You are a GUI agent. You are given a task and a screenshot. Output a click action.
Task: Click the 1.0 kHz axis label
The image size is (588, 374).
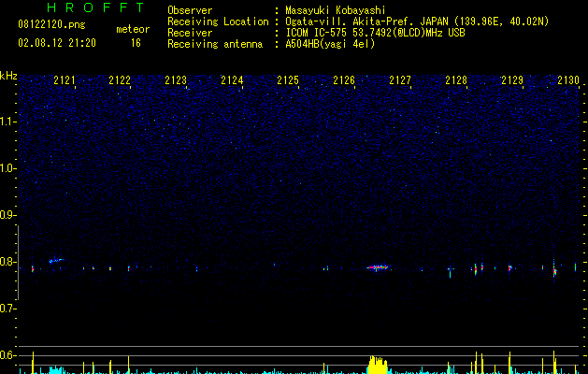click(x=7, y=168)
